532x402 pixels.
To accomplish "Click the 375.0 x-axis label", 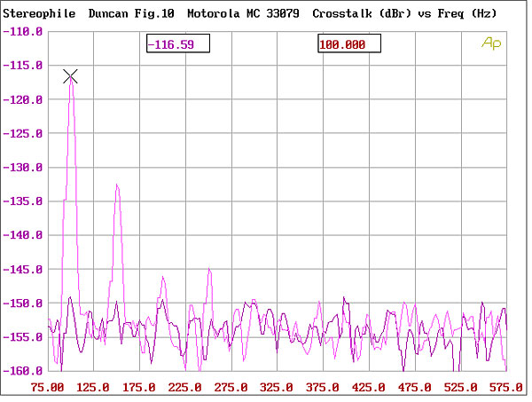I will [323, 388].
